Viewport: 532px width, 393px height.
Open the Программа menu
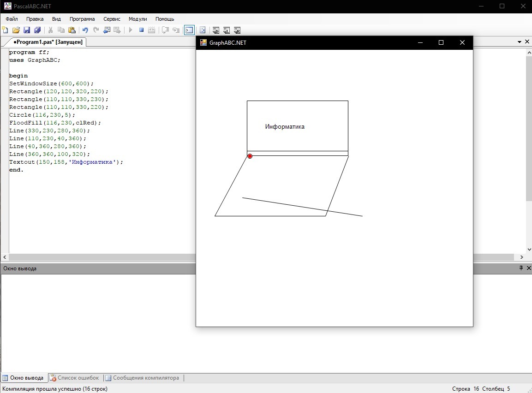pyautogui.click(x=82, y=19)
